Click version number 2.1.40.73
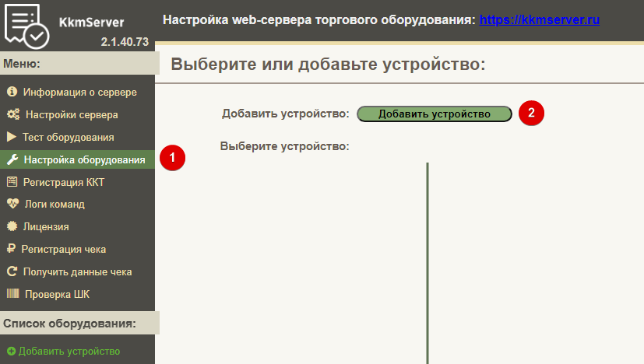644x364 pixels. [125, 42]
